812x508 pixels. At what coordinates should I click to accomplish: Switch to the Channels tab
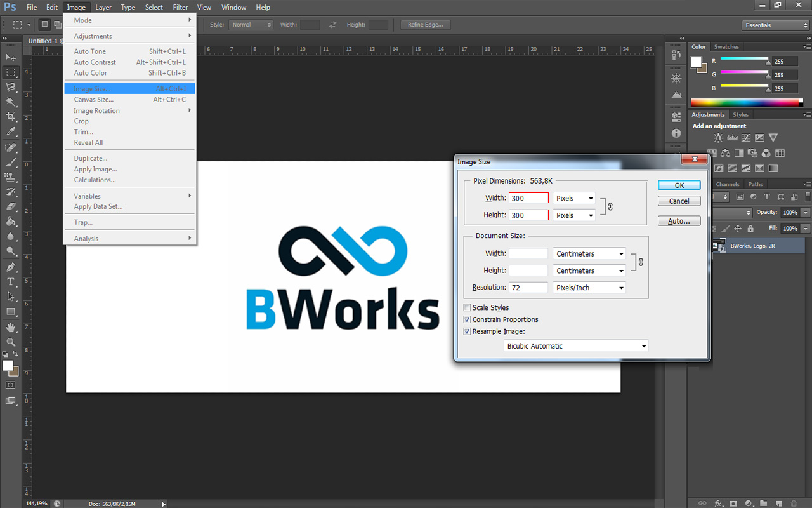point(728,185)
